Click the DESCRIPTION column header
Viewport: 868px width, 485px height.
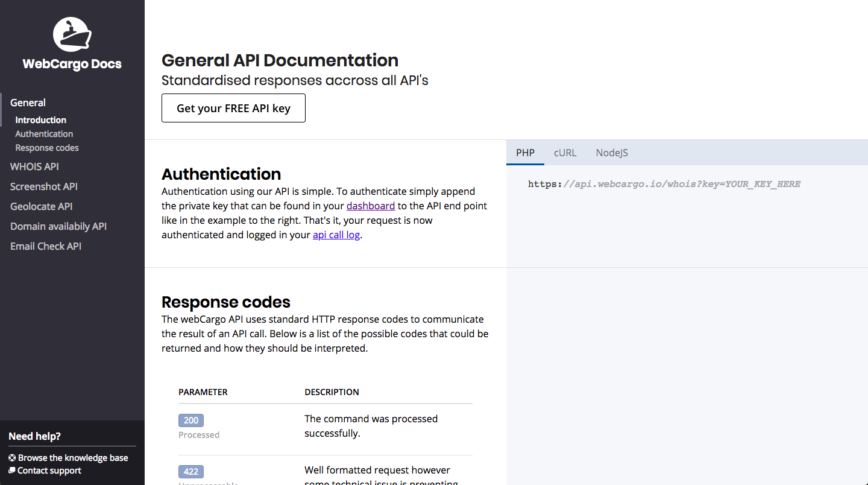[332, 392]
